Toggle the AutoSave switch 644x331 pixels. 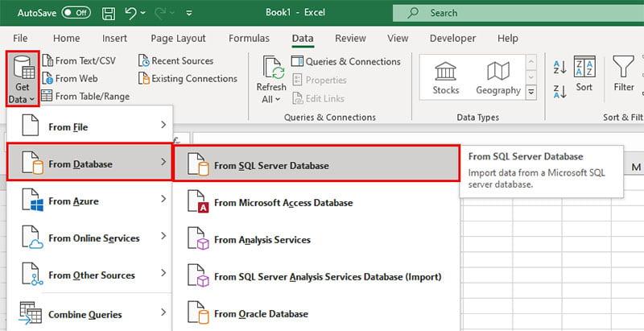point(76,13)
